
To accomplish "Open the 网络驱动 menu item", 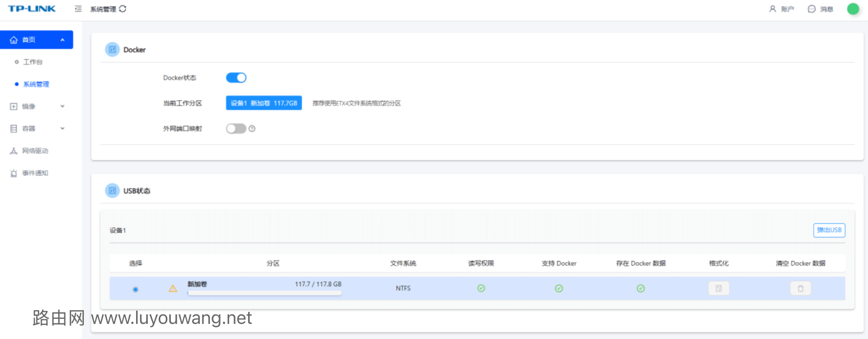I will [35, 150].
